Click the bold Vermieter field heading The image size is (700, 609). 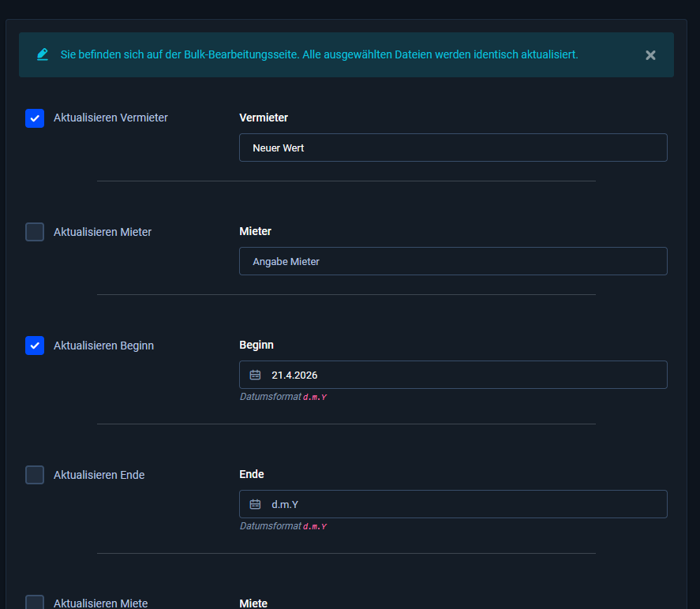(264, 118)
